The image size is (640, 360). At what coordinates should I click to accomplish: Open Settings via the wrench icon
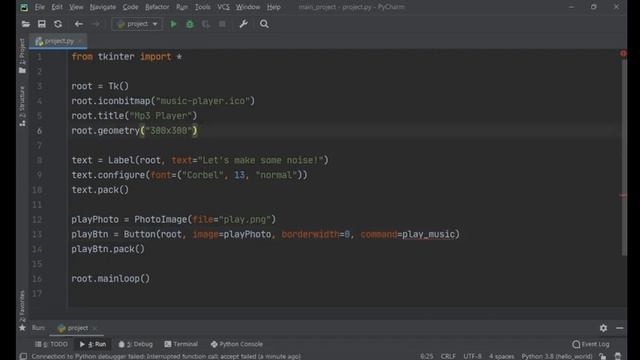(244, 24)
